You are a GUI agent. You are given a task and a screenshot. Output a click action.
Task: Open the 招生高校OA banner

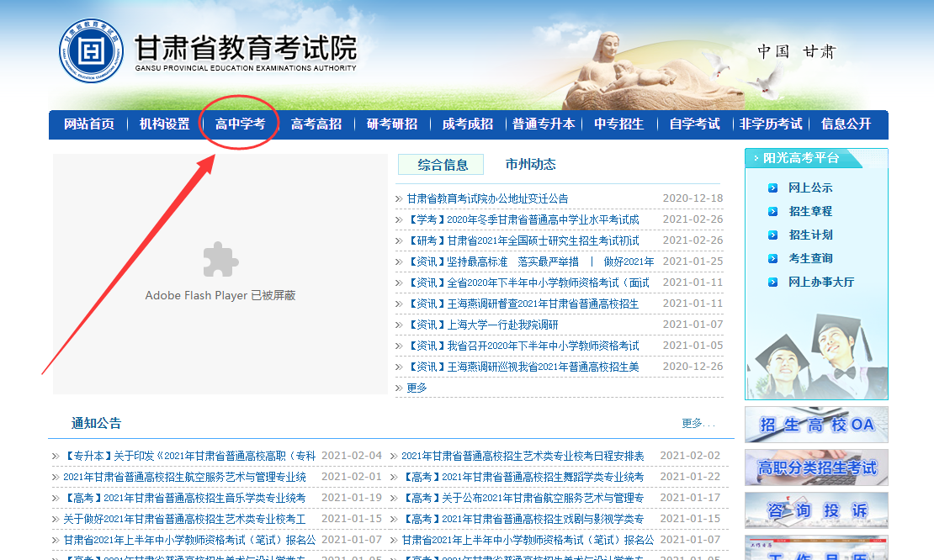tap(815, 425)
